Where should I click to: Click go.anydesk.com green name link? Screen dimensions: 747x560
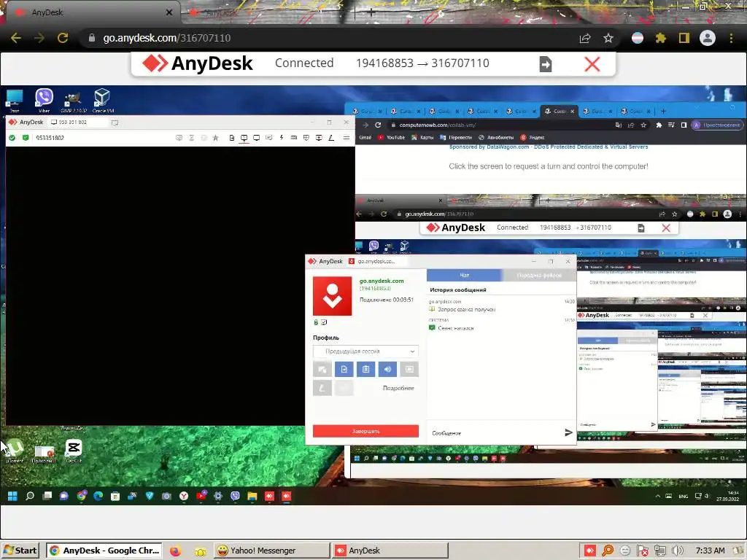(382, 281)
